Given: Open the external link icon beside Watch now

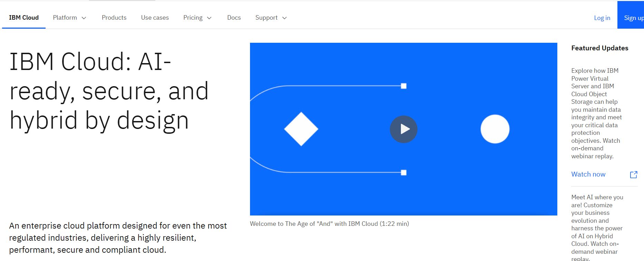Looking at the screenshot, I should point(634,174).
